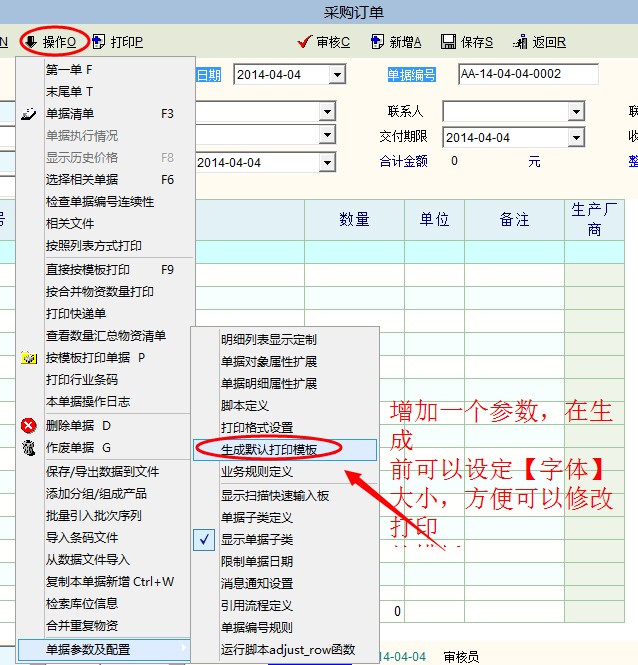Click the 单据编号 text field
Image resolution: width=638 pixels, height=665 pixels.
pos(527,74)
